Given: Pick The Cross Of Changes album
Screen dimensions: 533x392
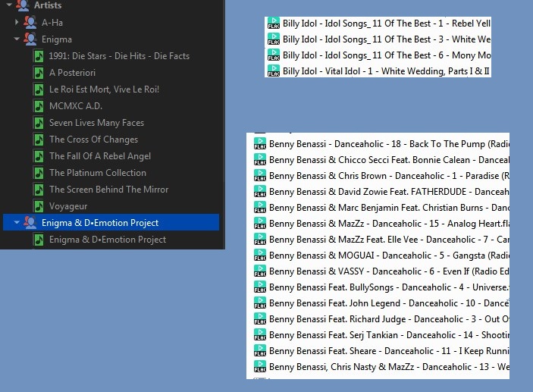Looking at the screenshot, I should (93, 139).
